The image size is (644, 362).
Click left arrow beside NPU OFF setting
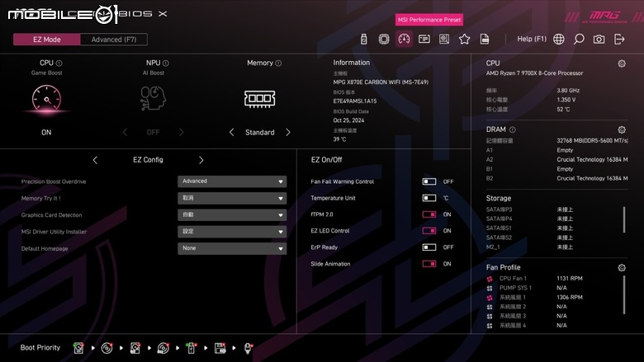coord(125,133)
